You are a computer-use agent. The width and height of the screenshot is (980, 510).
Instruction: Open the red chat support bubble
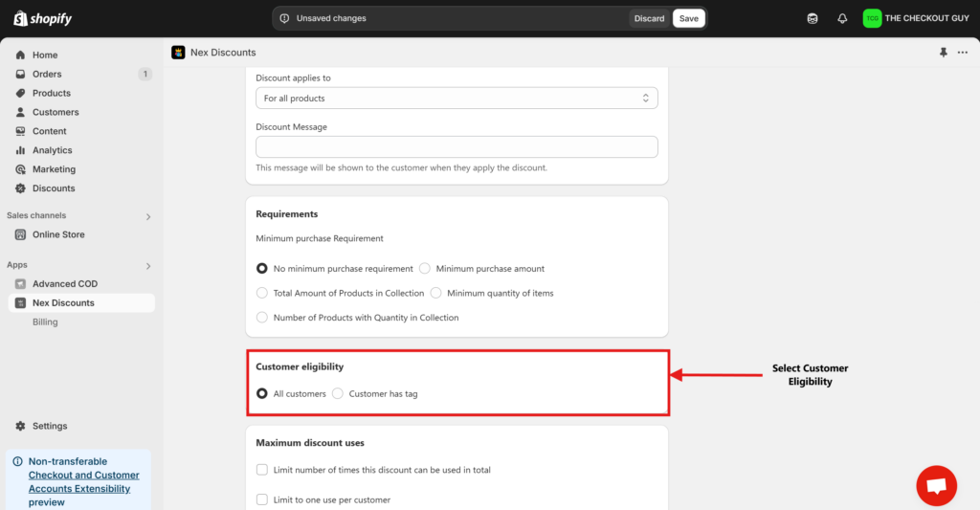tap(936, 486)
